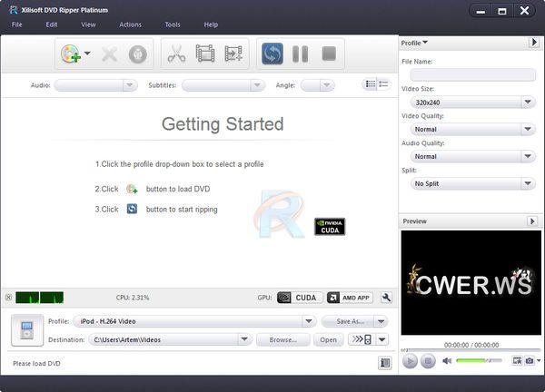Click the Open destination button
This screenshot has width=545, height=392.
[328, 340]
